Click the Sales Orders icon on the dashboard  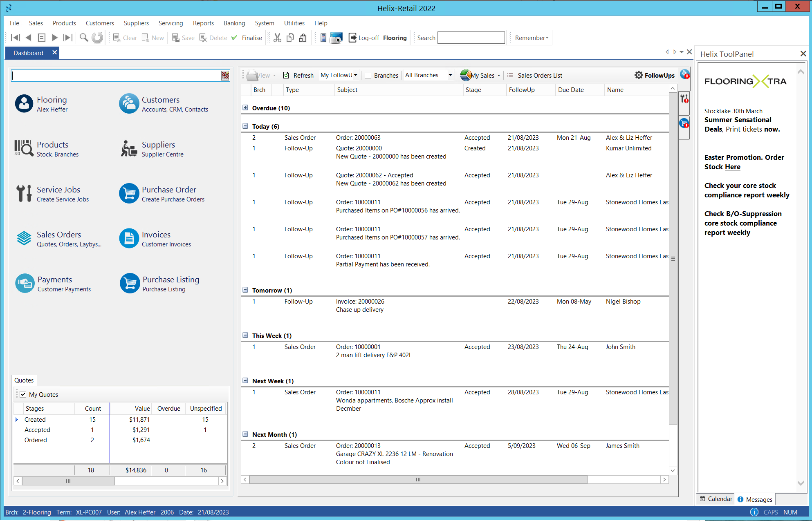(24, 238)
